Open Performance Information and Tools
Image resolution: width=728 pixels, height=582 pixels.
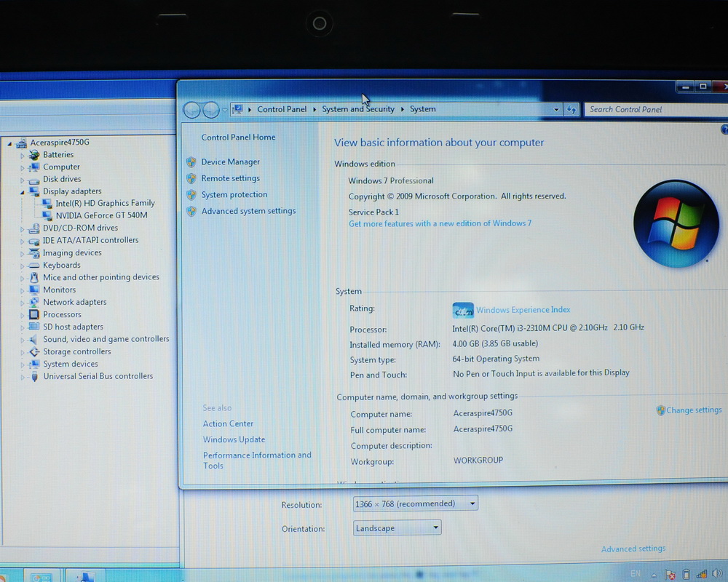pyautogui.click(x=257, y=461)
